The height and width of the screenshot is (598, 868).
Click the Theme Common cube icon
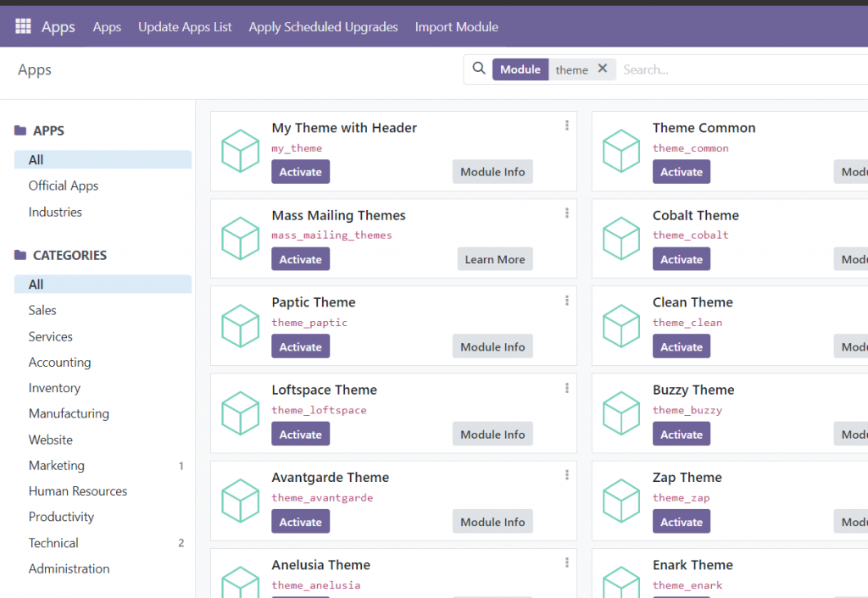[621, 151]
